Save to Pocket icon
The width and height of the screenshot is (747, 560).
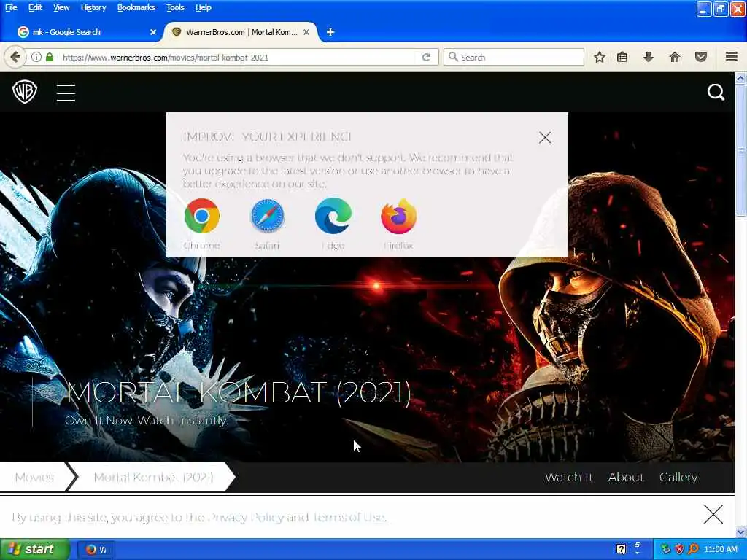tap(701, 57)
